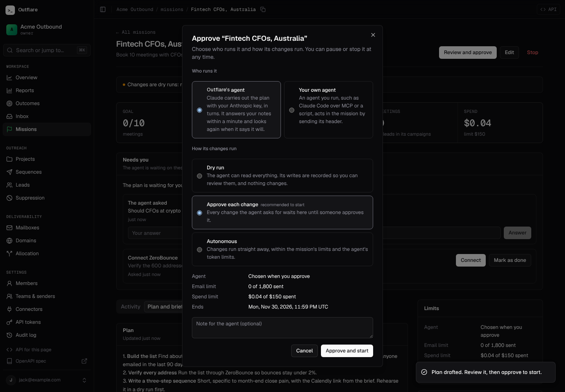Select the Autonomous radio option
Image resolution: width=565 pixels, height=392 pixels.
click(199, 250)
